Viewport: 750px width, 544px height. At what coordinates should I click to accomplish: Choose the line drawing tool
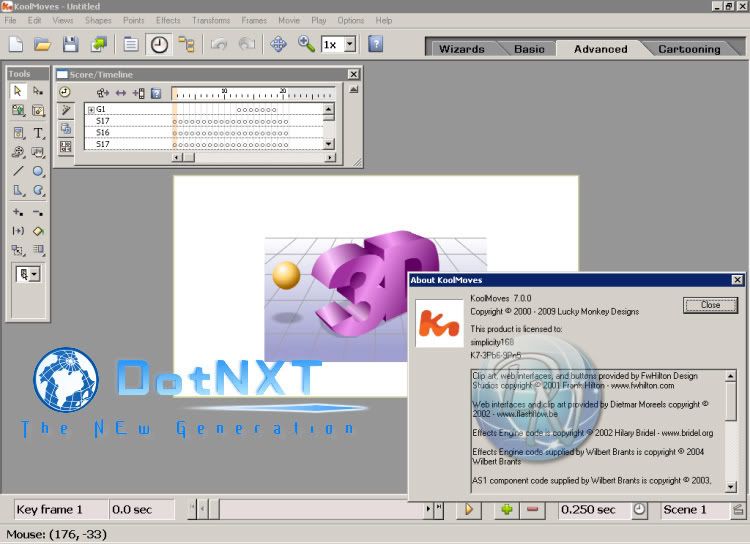pyautogui.click(x=18, y=171)
